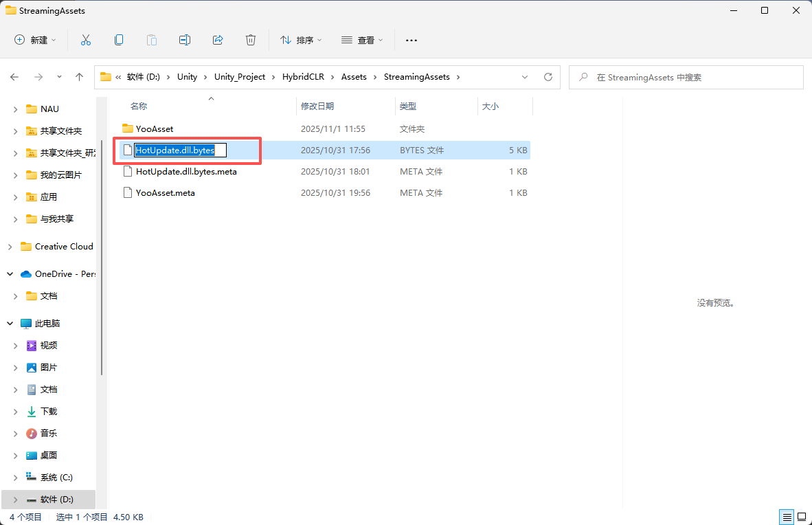Click the Cut scissors icon

click(85, 40)
